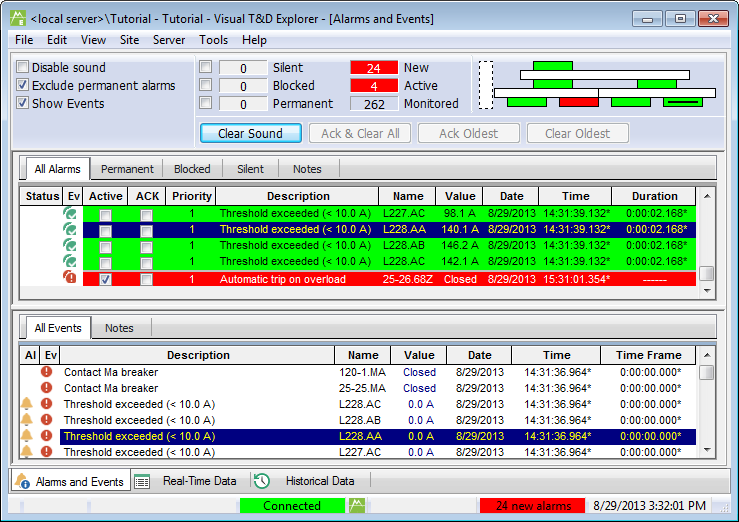Click the red 24 new alarms indicator
This screenshot has width=739, height=522.
point(533,506)
